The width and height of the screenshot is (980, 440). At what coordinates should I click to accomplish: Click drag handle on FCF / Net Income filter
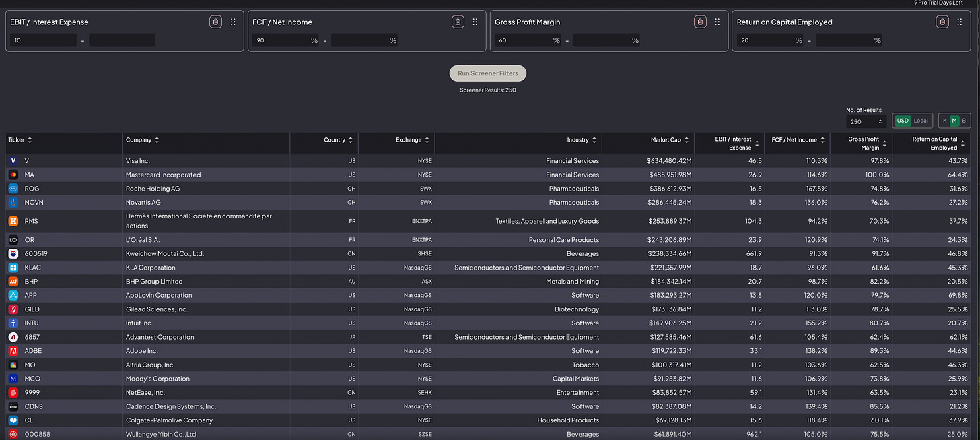point(475,22)
